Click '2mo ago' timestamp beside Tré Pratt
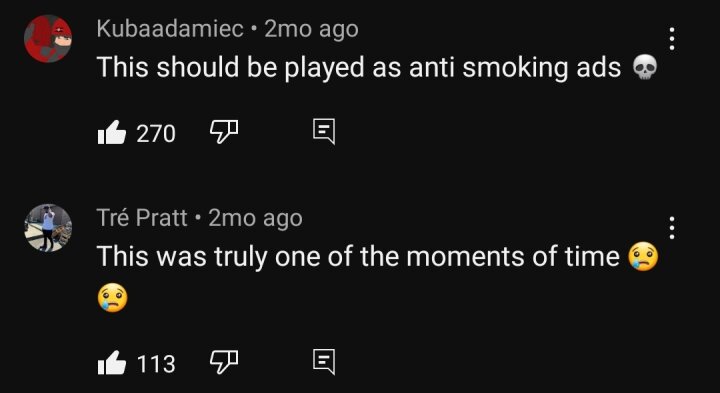Viewport: 720px width, 393px height. [x=255, y=218]
